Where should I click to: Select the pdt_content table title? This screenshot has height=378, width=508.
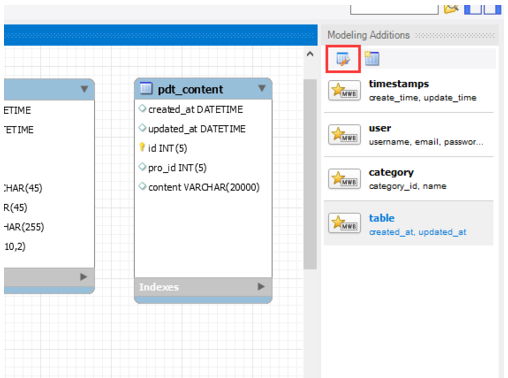[190, 89]
